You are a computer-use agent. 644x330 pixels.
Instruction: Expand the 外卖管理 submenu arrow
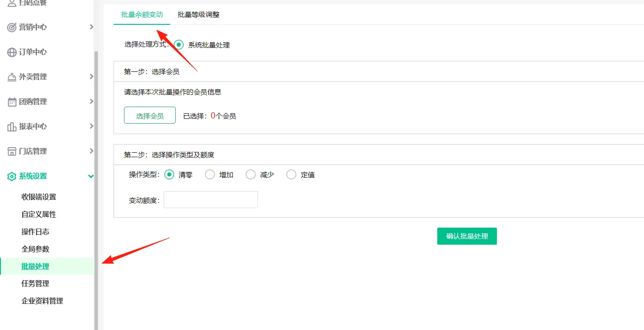coord(91,77)
